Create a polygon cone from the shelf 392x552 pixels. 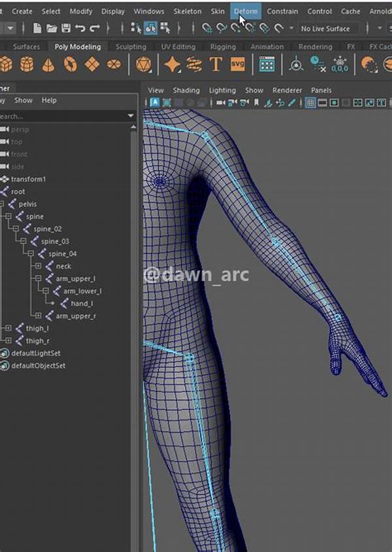48,65
